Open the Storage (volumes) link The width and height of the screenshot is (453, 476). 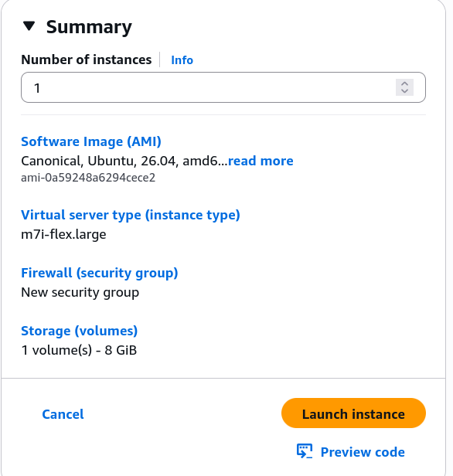coord(80,331)
